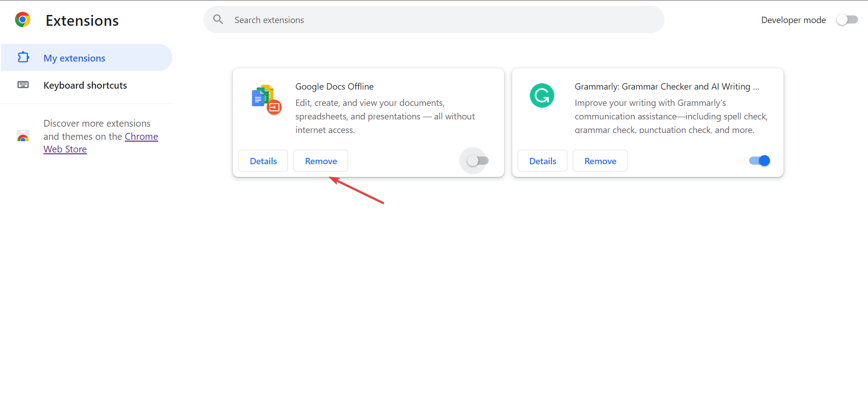
Task: Open My extensions tab
Action: pyautogui.click(x=86, y=57)
